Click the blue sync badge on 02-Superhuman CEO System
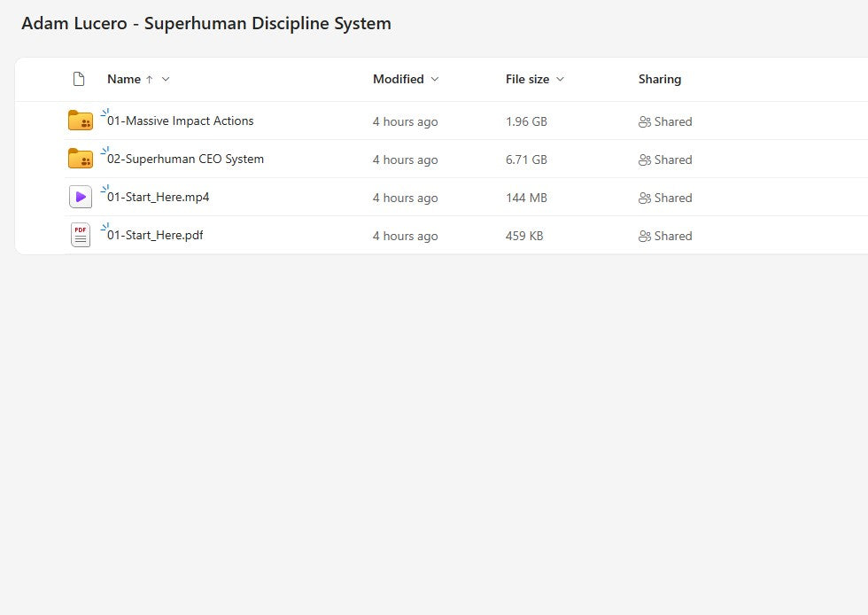 click(105, 149)
